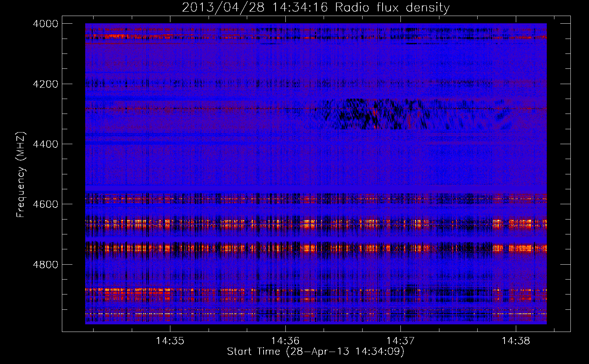The width and height of the screenshot is (589, 364).
Task: Click the 14:37 time axis label
Action: click(400, 341)
